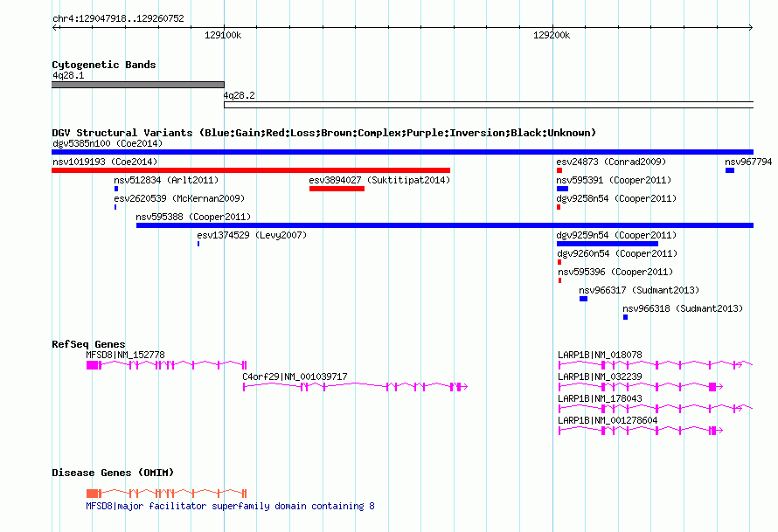The image size is (778, 532).
Task: Open the nsv595396 (Cooper2011) variant label
Action: coord(615,272)
